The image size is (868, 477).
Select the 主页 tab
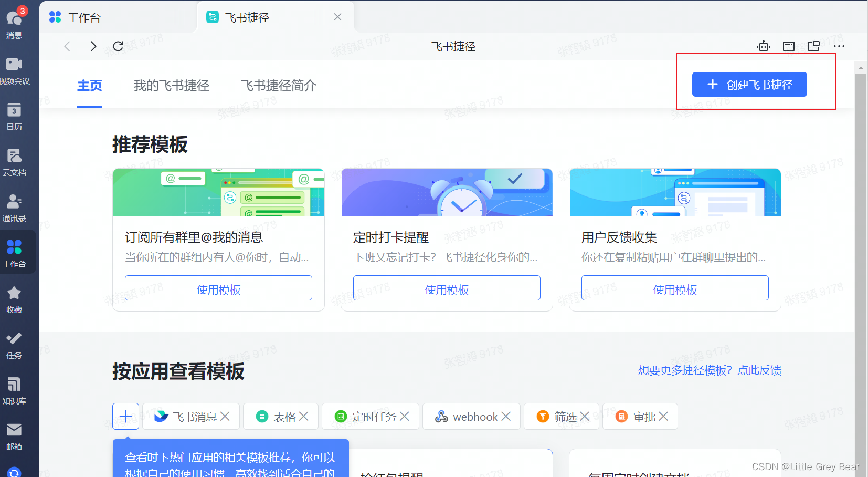coord(90,86)
